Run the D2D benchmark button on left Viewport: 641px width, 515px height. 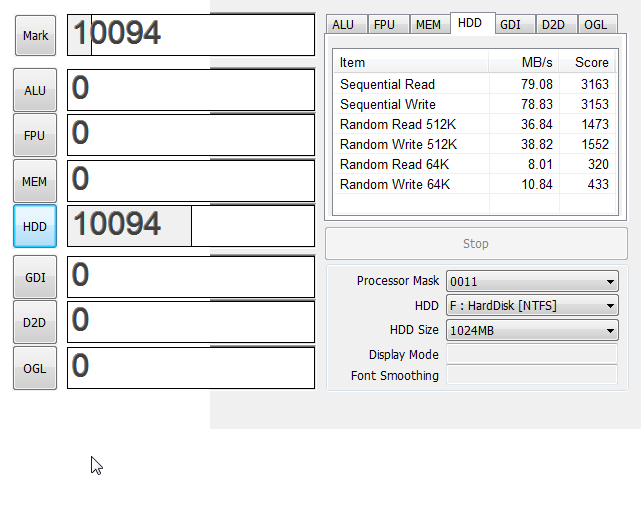click(x=35, y=322)
